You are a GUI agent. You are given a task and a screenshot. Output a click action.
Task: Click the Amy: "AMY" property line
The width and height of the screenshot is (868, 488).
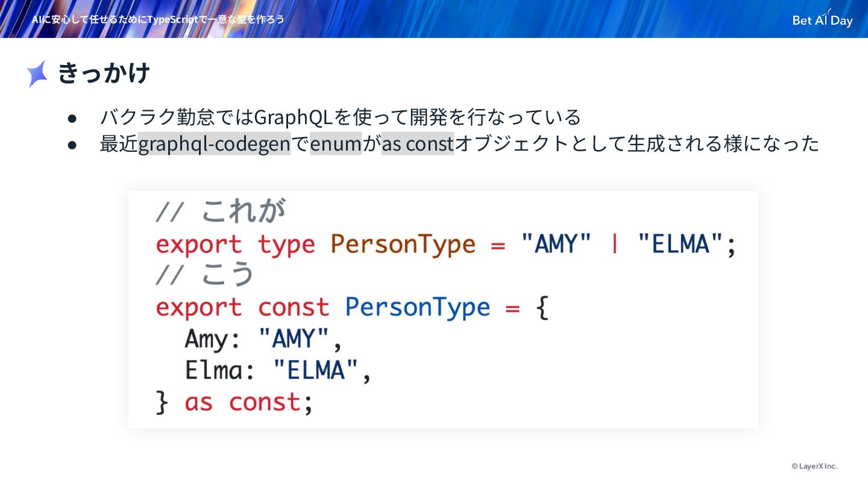[x=263, y=339]
